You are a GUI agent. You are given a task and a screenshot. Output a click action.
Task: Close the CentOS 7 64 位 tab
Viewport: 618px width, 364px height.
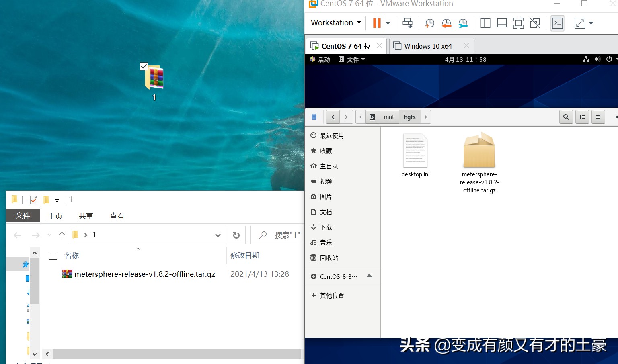379,46
